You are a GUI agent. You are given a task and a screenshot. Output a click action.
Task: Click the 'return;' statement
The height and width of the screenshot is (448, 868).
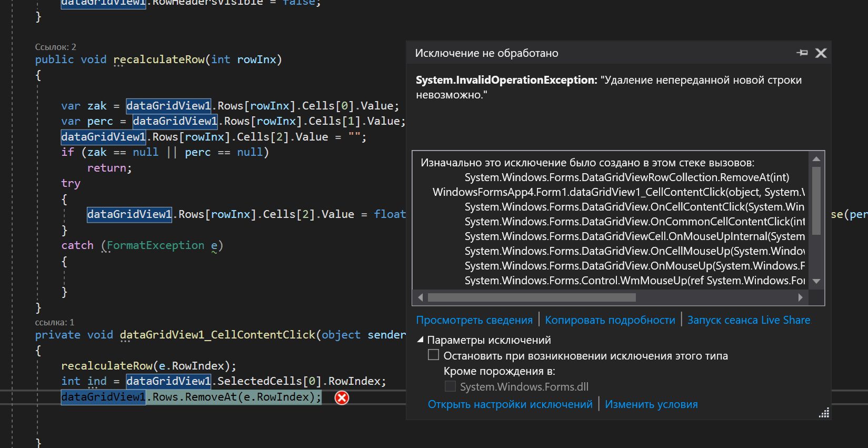[x=109, y=168]
